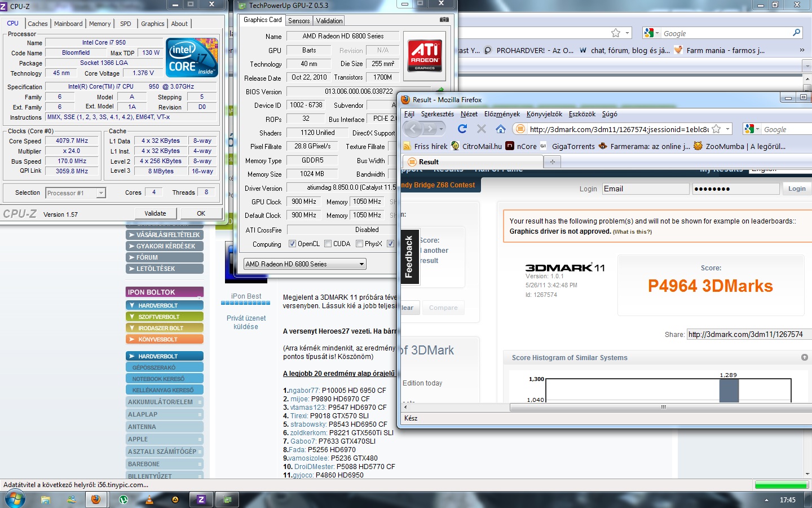Click the site identity icon in URL bar
Screen dimensions: 812x508
520,129
